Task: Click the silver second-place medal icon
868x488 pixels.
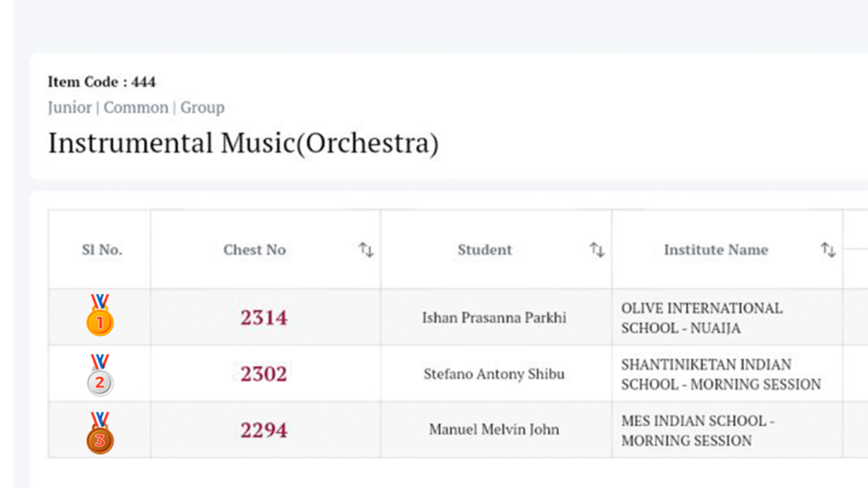Action: click(x=99, y=374)
